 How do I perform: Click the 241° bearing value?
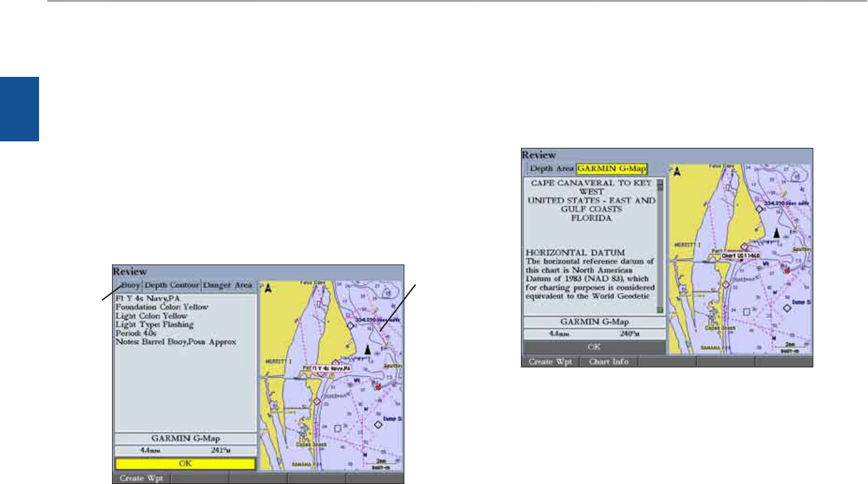point(222,450)
